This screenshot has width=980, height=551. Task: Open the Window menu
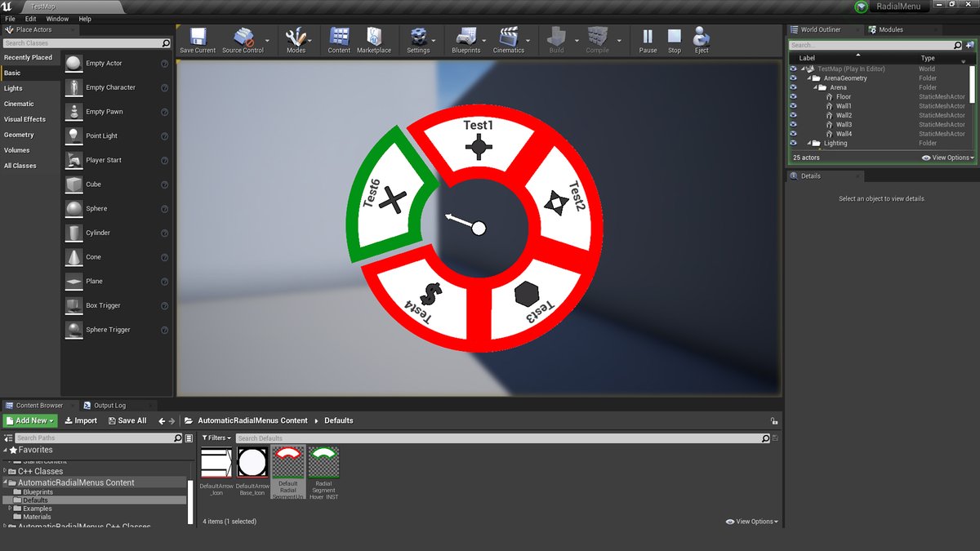(x=57, y=18)
